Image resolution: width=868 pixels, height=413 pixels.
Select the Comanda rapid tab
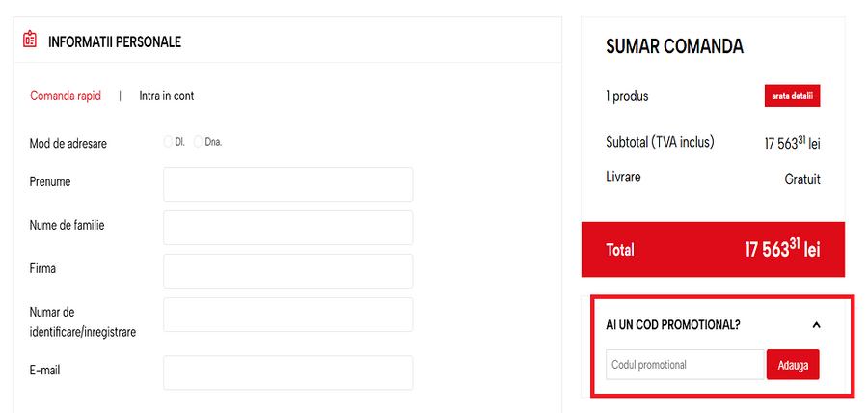coord(66,96)
